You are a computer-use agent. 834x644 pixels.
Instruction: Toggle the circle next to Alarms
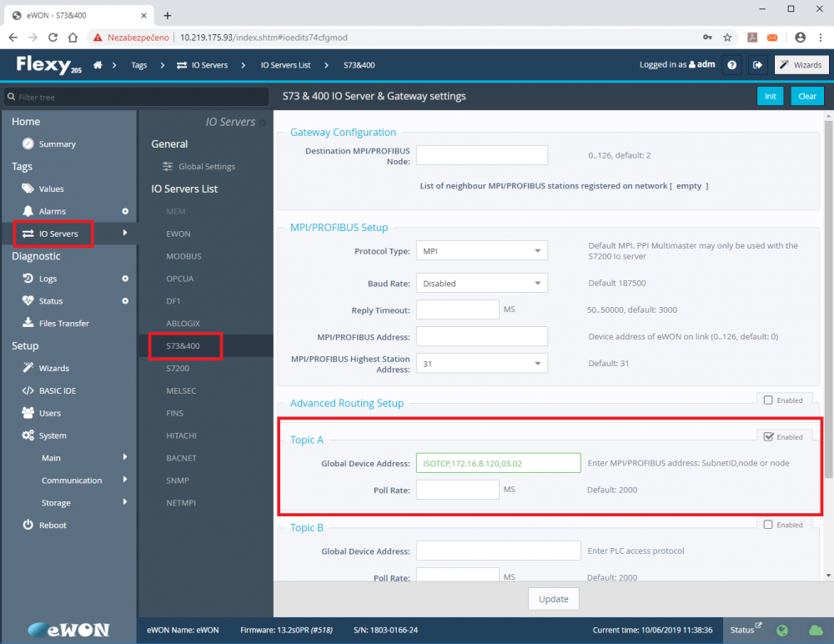[125, 211]
